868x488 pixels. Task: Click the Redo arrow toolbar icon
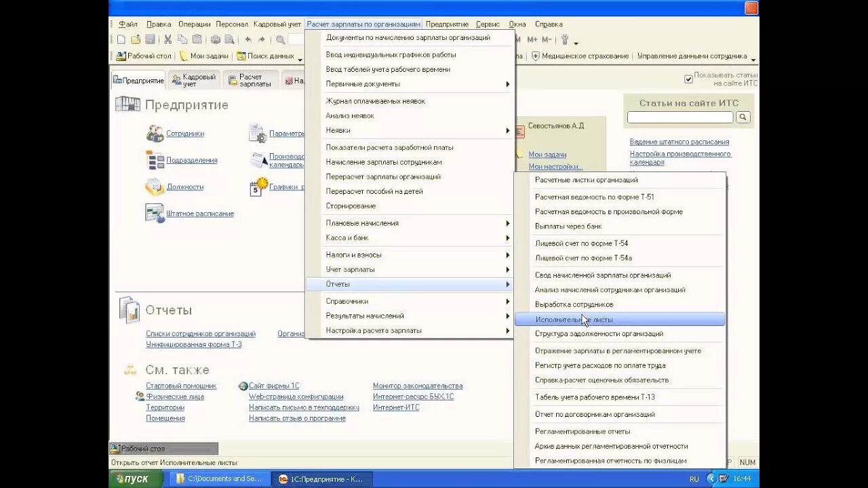coord(262,39)
